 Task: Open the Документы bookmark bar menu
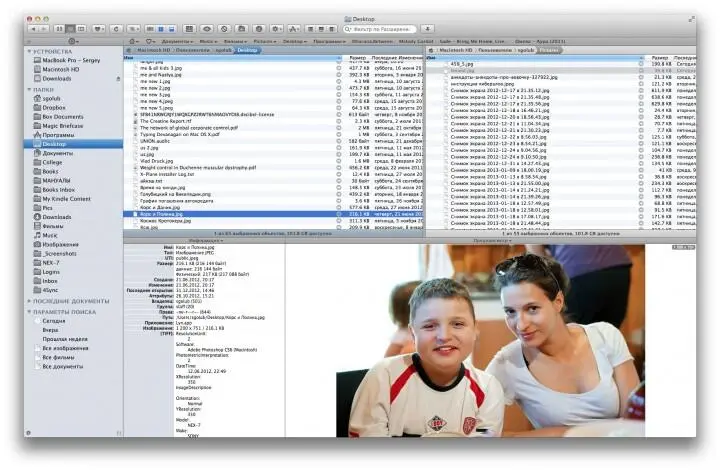click(177, 41)
